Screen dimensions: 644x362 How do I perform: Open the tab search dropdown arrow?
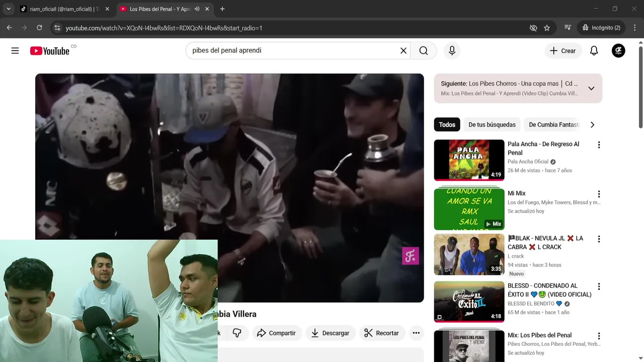pos(9,9)
